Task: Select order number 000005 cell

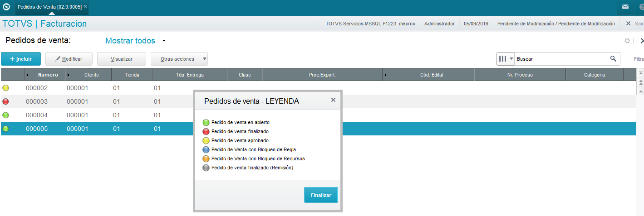Action: tap(37, 129)
